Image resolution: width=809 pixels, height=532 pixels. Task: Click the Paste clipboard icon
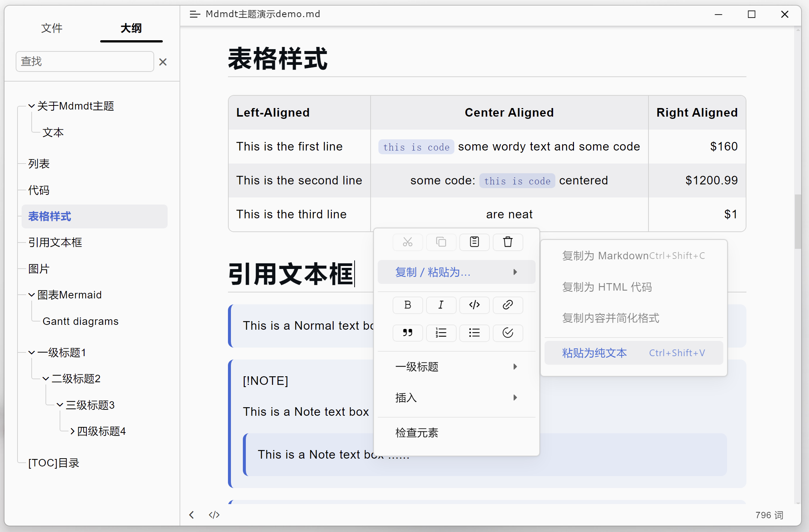[474, 242]
